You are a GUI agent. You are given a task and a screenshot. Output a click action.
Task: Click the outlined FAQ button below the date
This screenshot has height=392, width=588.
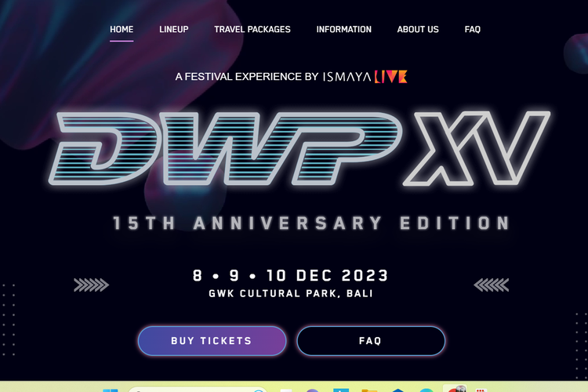371,340
